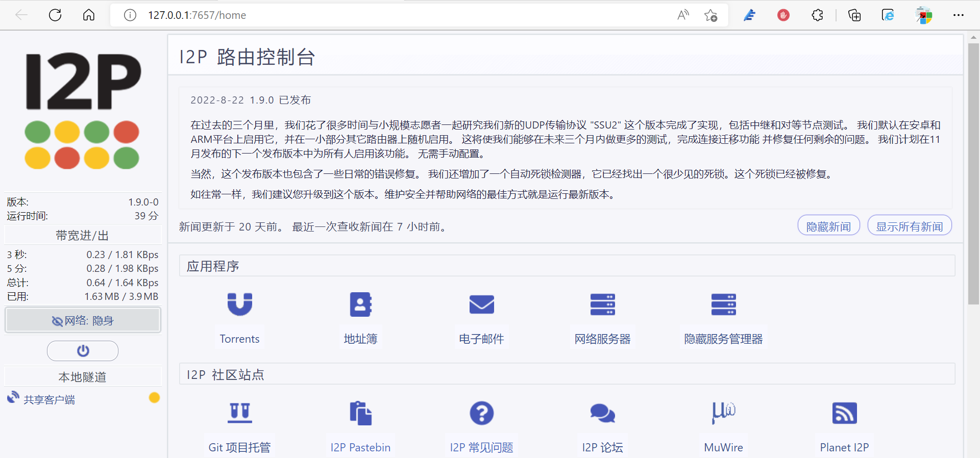Screen dimensions: 980x458
Task: Open the address book (地址簿) icon
Action: pos(360,304)
